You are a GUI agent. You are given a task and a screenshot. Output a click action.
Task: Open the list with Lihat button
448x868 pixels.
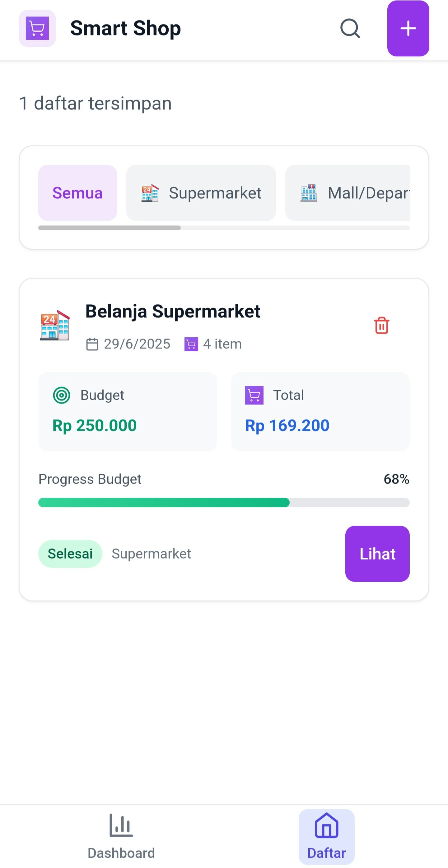[377, 554]
